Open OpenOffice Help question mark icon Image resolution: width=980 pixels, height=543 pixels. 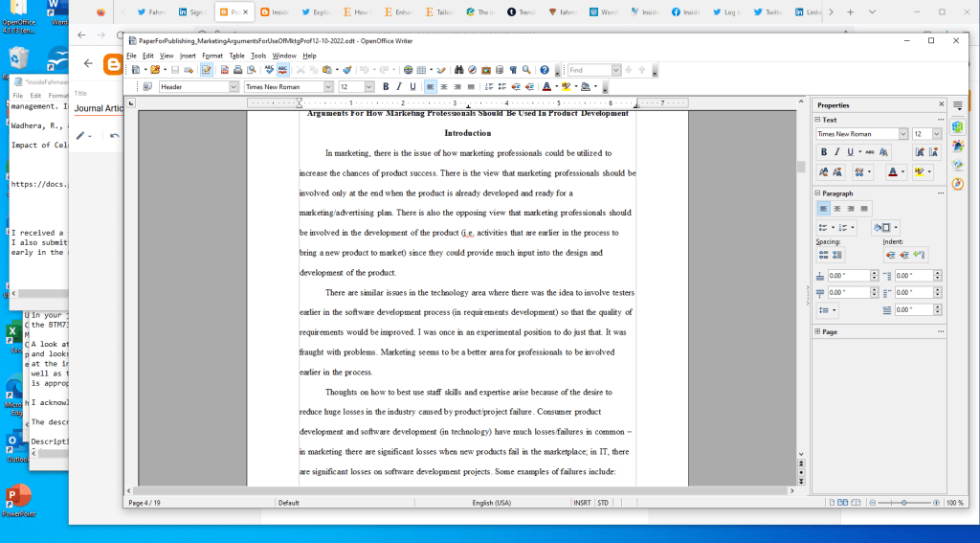tap(545, 70)
